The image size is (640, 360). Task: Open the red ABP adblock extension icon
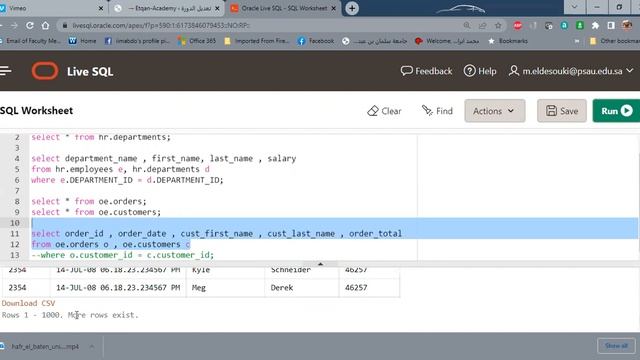518,25
